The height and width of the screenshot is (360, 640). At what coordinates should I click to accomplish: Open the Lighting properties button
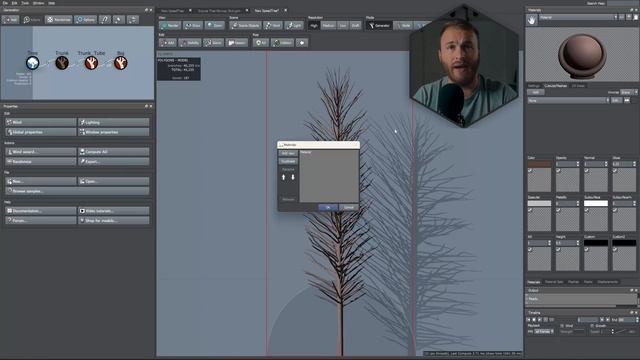tap(113, 122)
